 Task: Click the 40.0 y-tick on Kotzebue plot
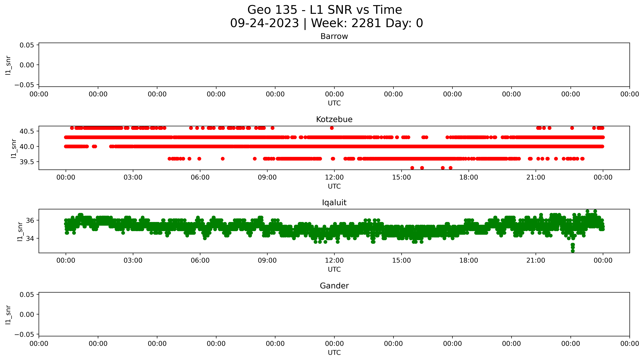pos(27,147)
